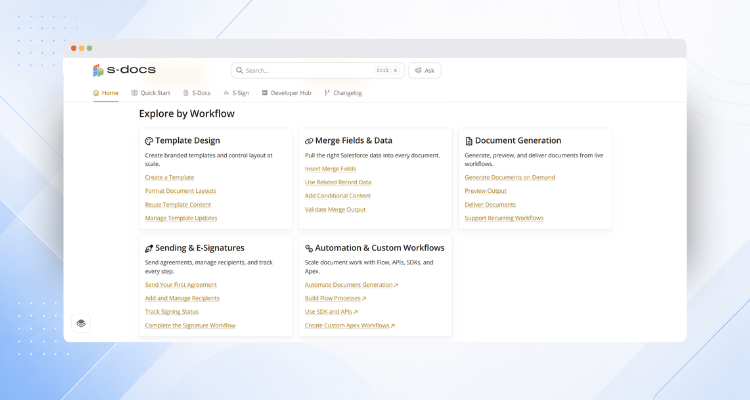Viewport: 750px width, 400px height.
Task: Click the Quick Start book icon
Action: (134, 93)
